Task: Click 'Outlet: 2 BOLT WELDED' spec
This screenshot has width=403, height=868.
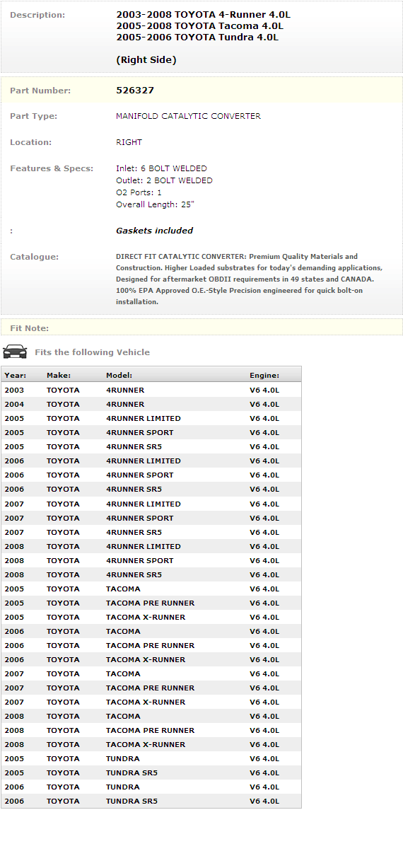Action: [x=164, y=180]
